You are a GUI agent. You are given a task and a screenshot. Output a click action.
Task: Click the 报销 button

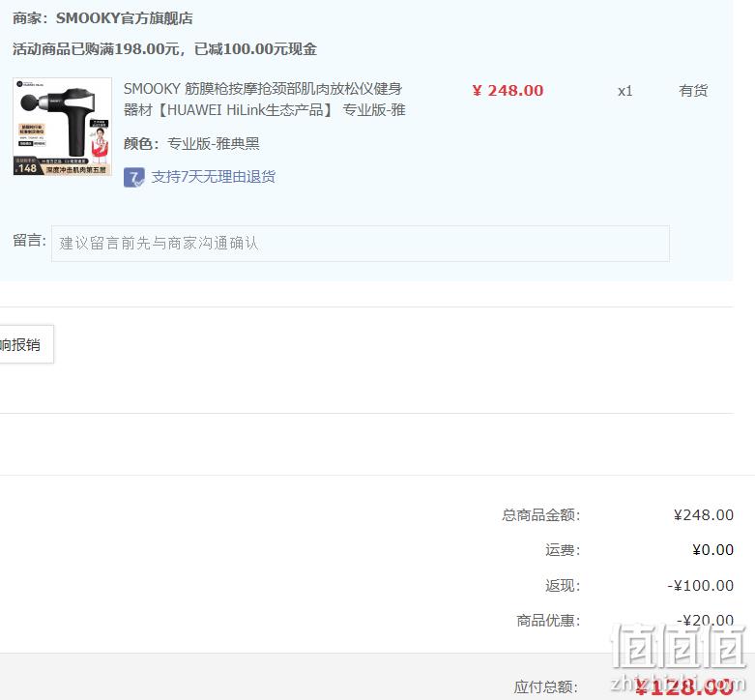[x=25, y=344]
